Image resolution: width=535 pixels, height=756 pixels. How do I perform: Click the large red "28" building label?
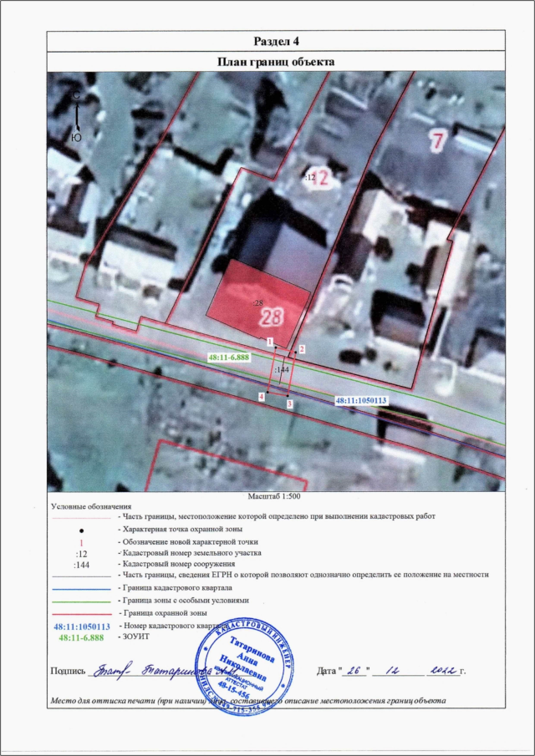pos(272,317)
